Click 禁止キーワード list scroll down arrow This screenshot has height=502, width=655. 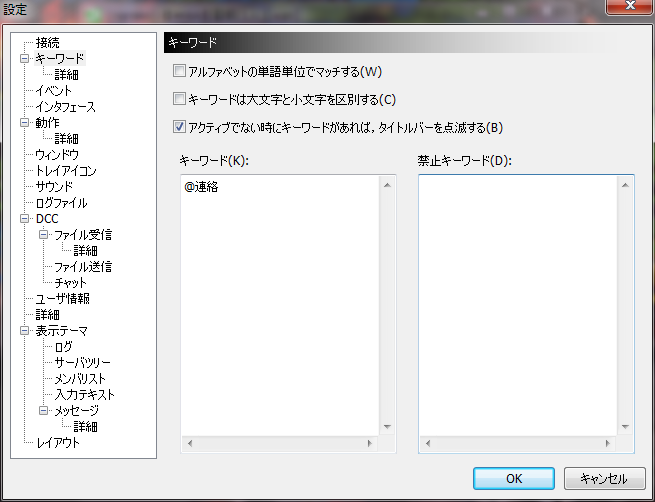(x=625, y=427)
